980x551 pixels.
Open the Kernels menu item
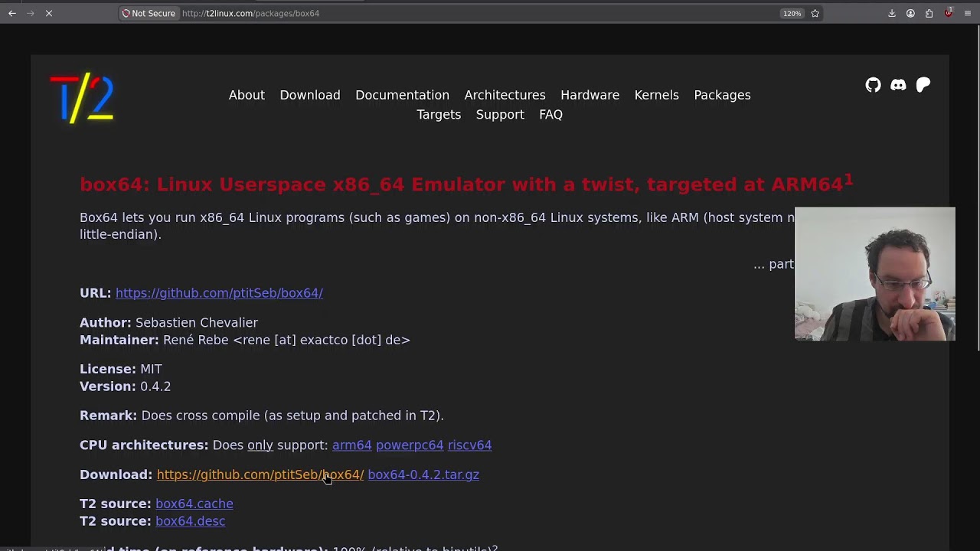656,95
